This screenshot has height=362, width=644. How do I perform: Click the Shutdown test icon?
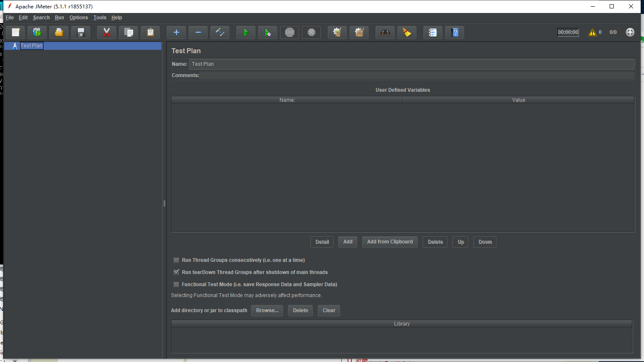point(312,32)
